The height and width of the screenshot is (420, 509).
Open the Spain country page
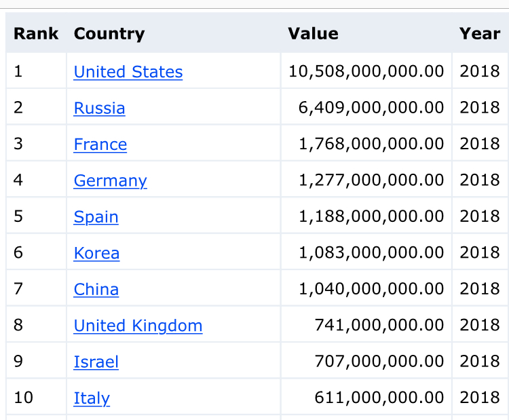[96, 217]
